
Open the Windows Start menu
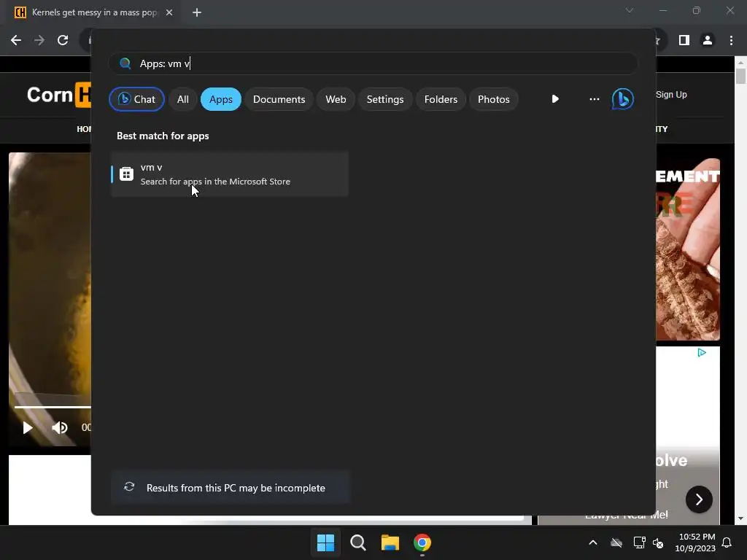[326, 542]
